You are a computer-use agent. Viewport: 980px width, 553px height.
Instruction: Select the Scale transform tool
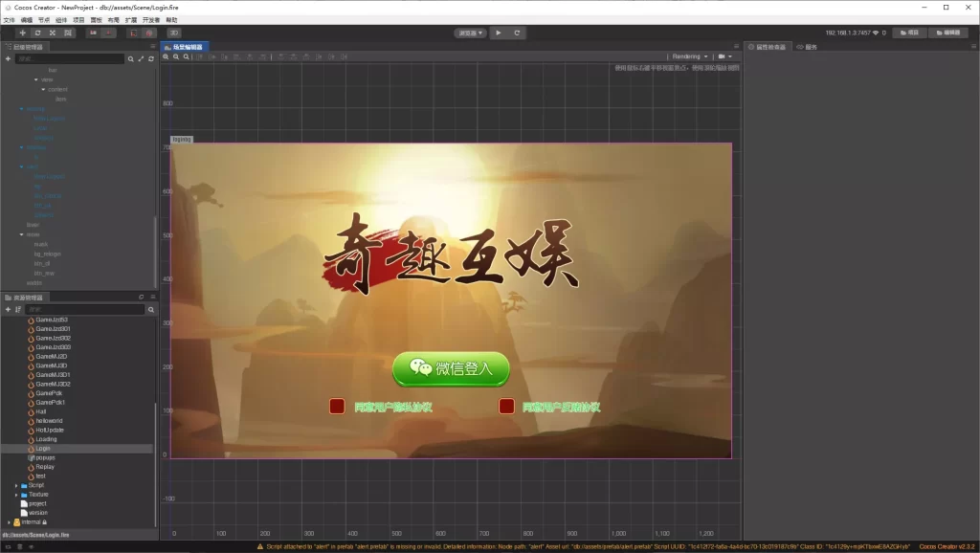pyautogui.click(x=53, y=33)
